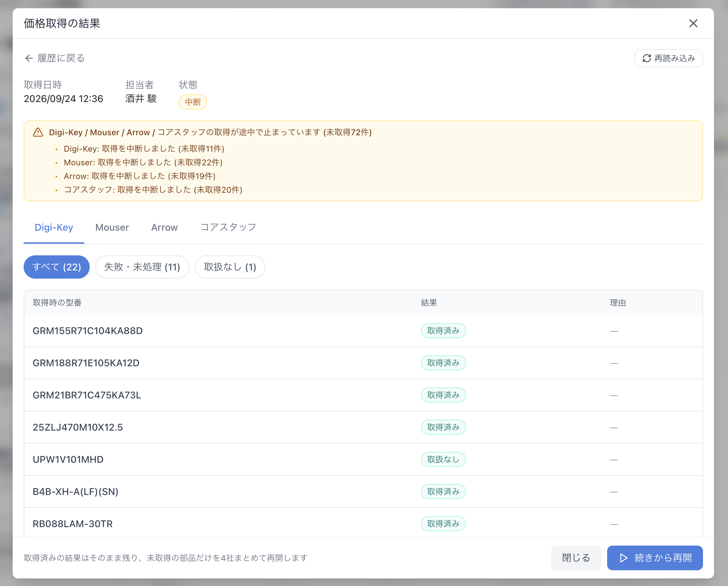Screen dimensions: 728x586
Task: Click the warning triangle icon in the alert
Action: point(38,132)
